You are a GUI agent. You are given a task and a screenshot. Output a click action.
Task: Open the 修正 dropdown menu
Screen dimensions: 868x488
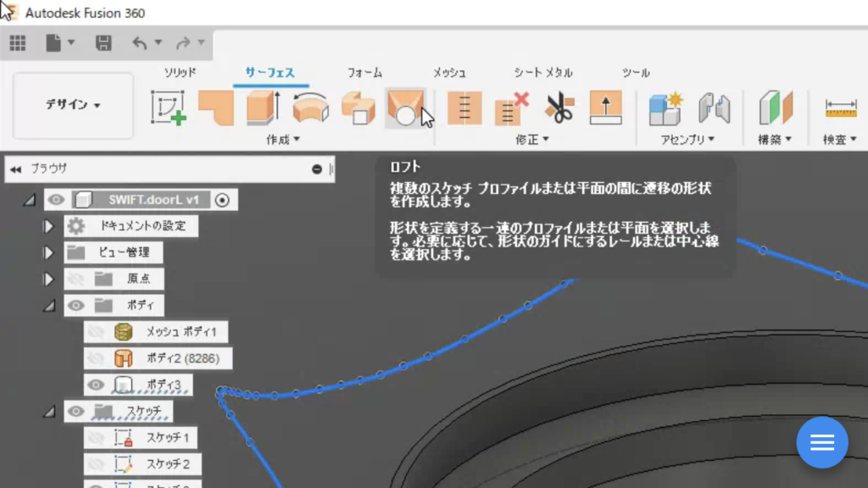532,140
